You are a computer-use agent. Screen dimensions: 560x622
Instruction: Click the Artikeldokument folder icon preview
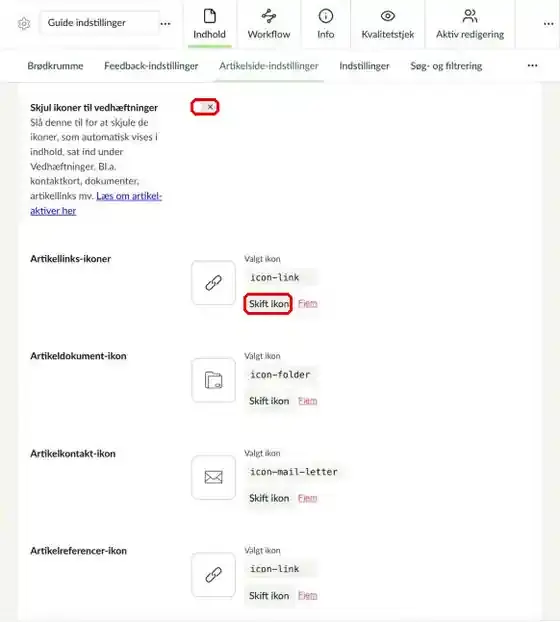point(213,380)
